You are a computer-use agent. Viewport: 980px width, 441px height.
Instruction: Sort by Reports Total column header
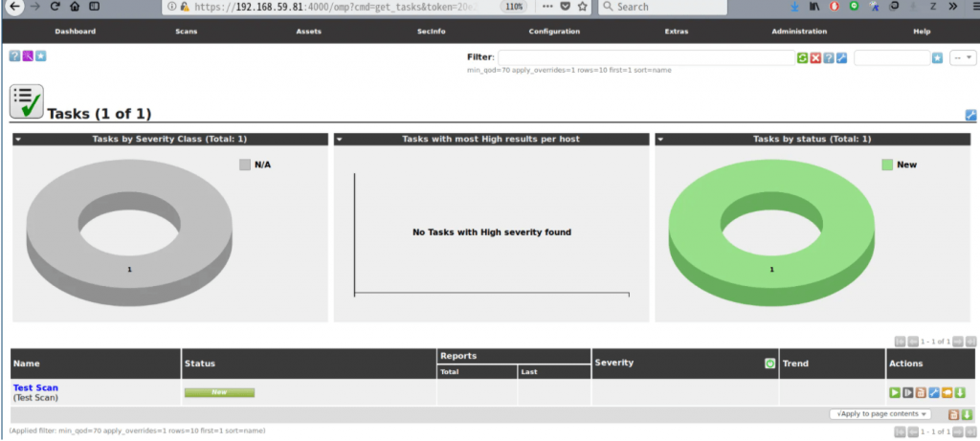coord(450,372)
